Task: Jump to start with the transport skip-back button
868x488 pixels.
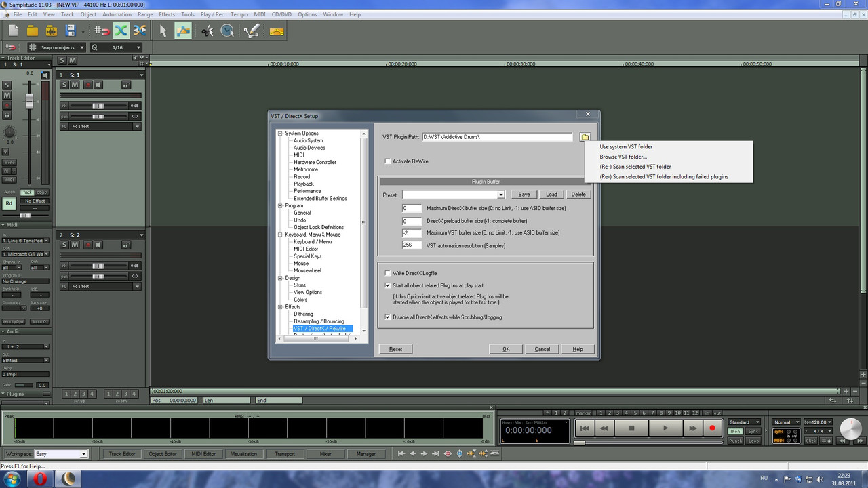Action: 584,428
